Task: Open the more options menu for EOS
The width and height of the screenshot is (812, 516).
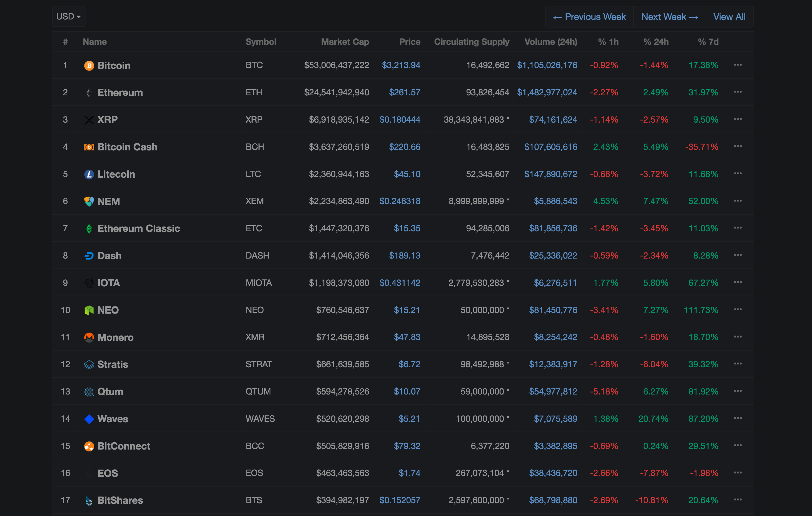Action: (738, 473)
